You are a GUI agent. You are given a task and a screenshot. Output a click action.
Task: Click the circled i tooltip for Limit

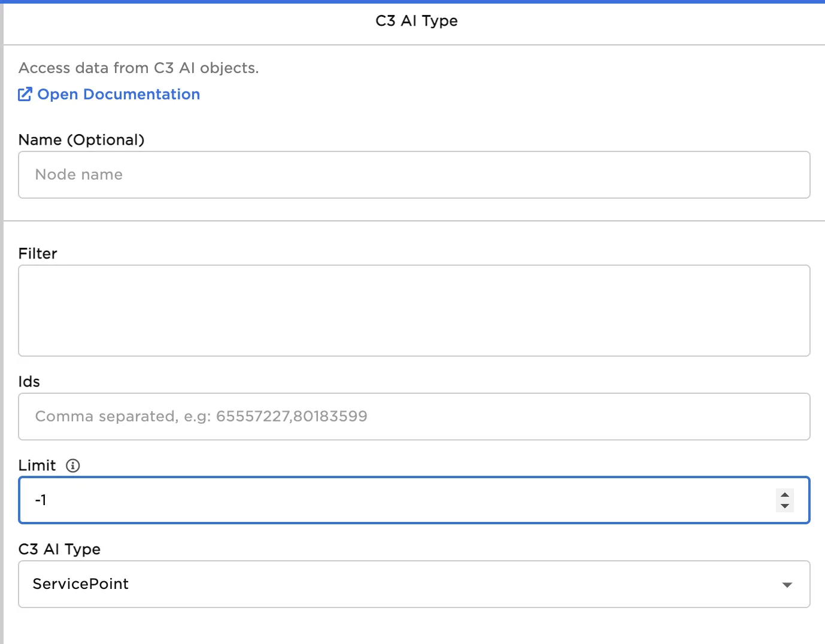pyautogui.click(x=72, y=465)
